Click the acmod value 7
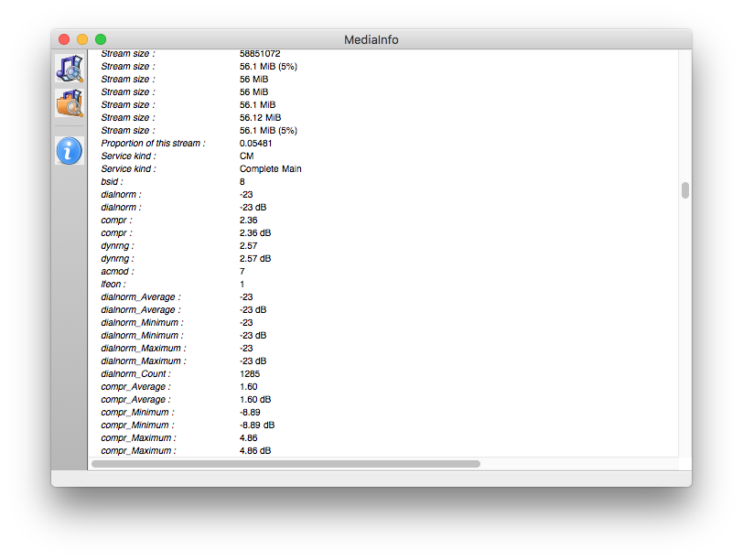743x560 pixels. tap(242, 271)
